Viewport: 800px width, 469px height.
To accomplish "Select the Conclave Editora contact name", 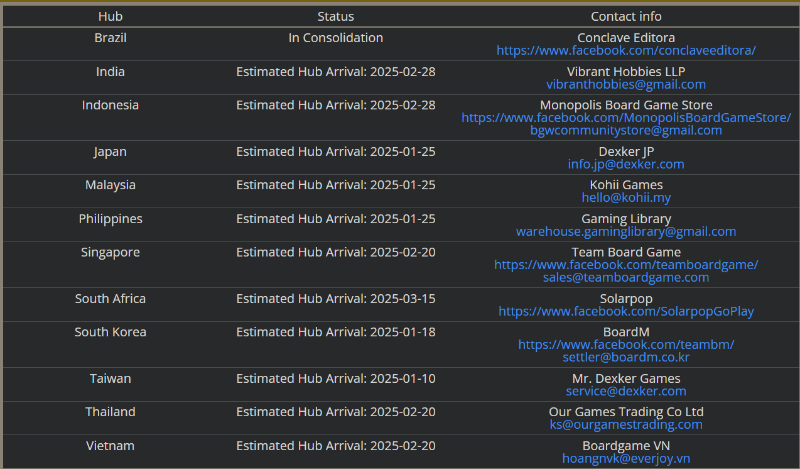I will [x=626, y=38].
